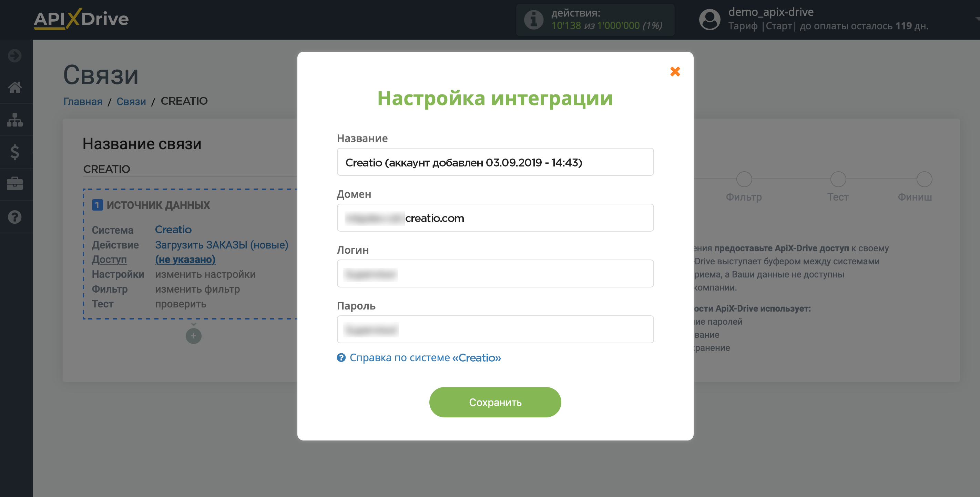Viewport: 980px width, 497px height.
Task: Edit the CREATIO connection name field
Action: pyautogui.click(x=190, y=169)
